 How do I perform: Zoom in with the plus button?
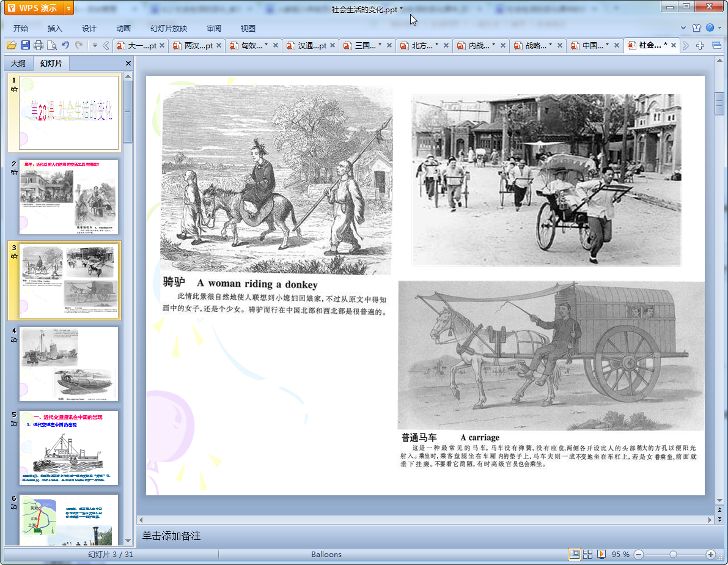[710, 555]
